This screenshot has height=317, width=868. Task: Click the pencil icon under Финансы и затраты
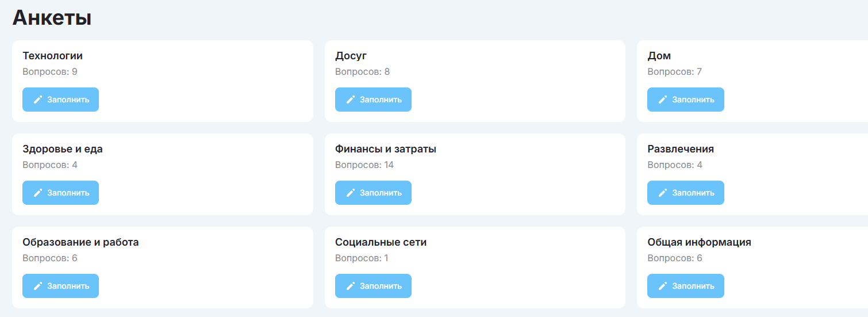pos(351,193)
